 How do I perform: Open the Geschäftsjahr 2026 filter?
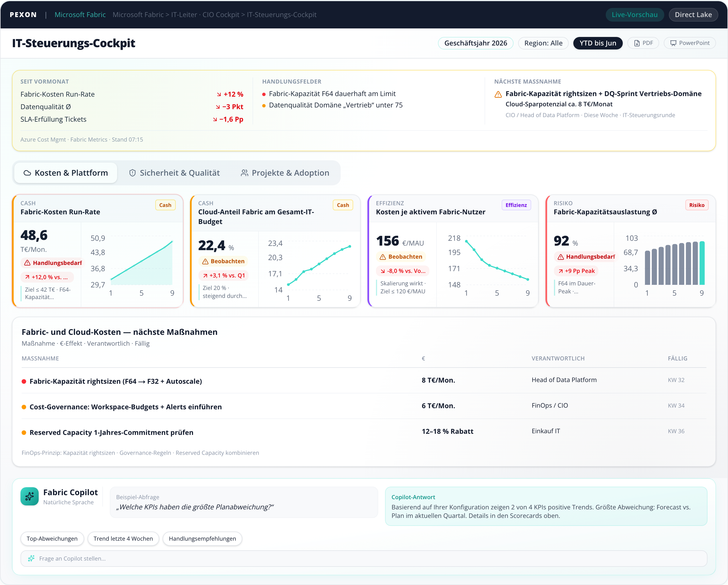pos(475,43)
